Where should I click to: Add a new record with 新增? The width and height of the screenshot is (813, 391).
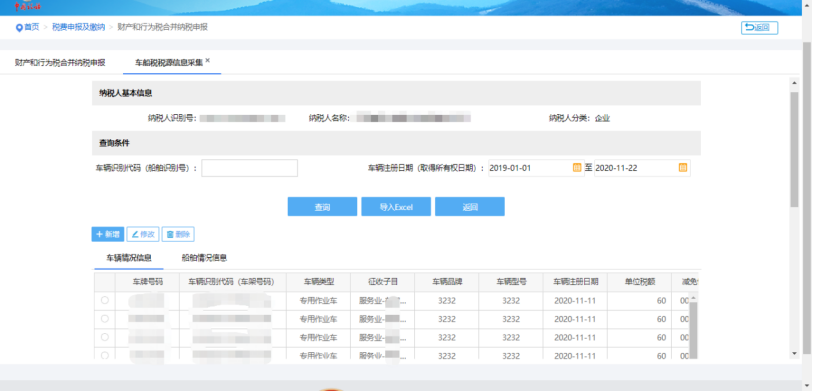click(x=108, y=234)
